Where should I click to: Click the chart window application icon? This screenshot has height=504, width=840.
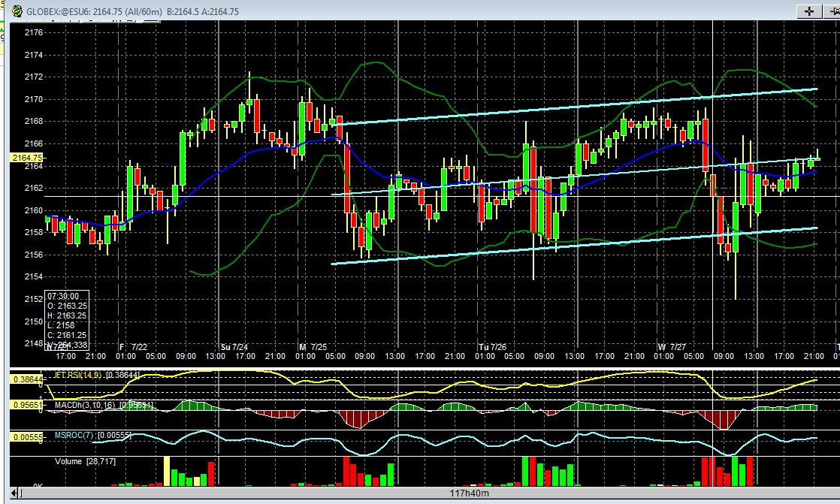(x=17, y=11)
